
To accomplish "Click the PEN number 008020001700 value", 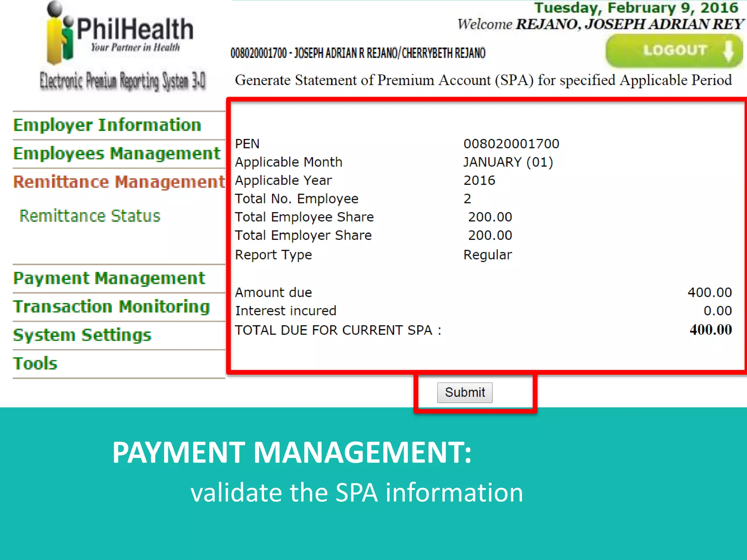I will point(511,144).
